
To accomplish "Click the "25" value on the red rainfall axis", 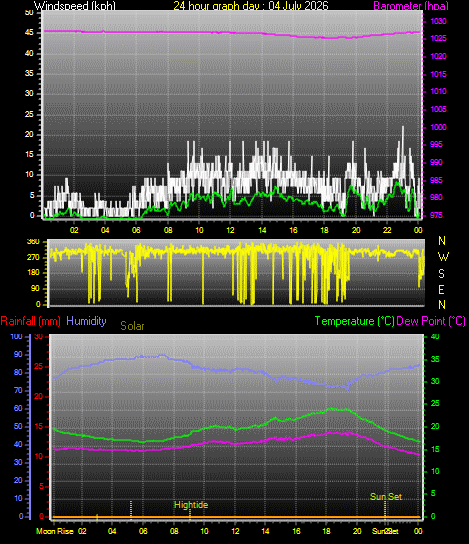I will (x=39, y=367).
